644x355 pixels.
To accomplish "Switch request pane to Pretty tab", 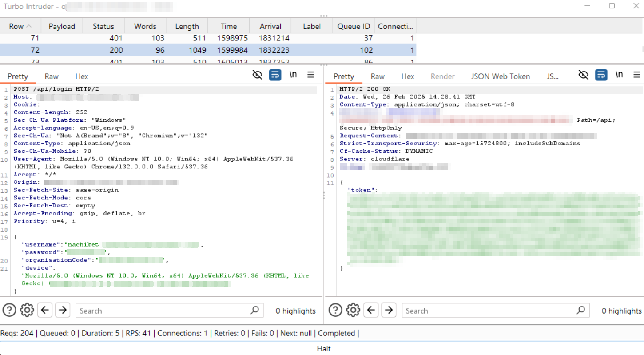I will click(x=18, y=76).
